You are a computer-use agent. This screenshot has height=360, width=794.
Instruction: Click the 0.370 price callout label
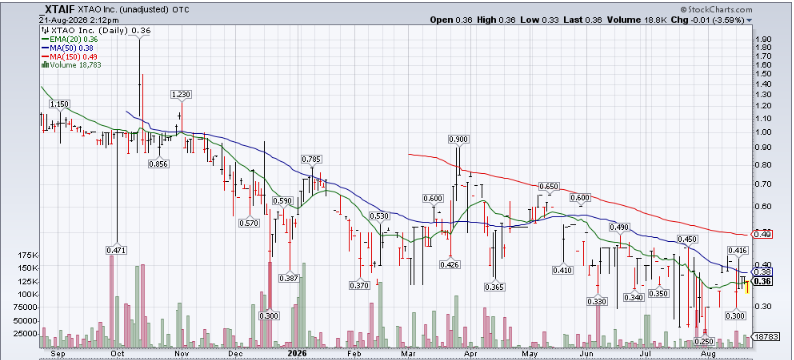(359, 286)
